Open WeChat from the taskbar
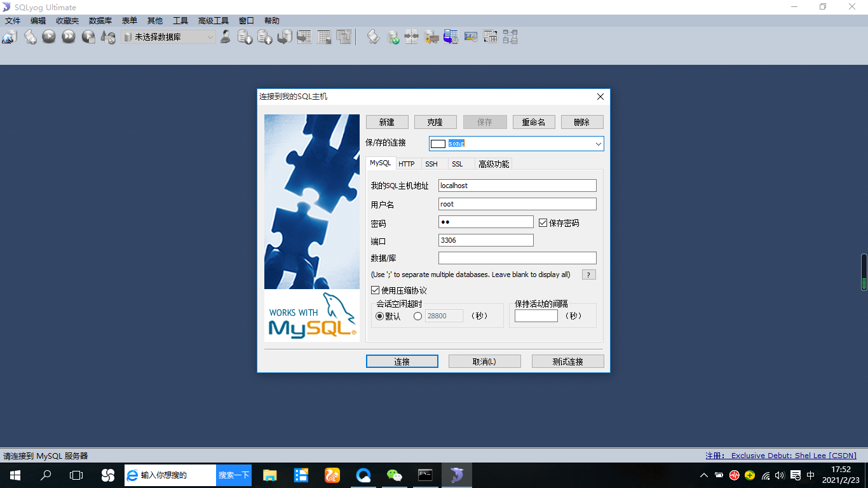Image resolution: width=868 pixels, height=488 pixels. click(x=395, y=475)
